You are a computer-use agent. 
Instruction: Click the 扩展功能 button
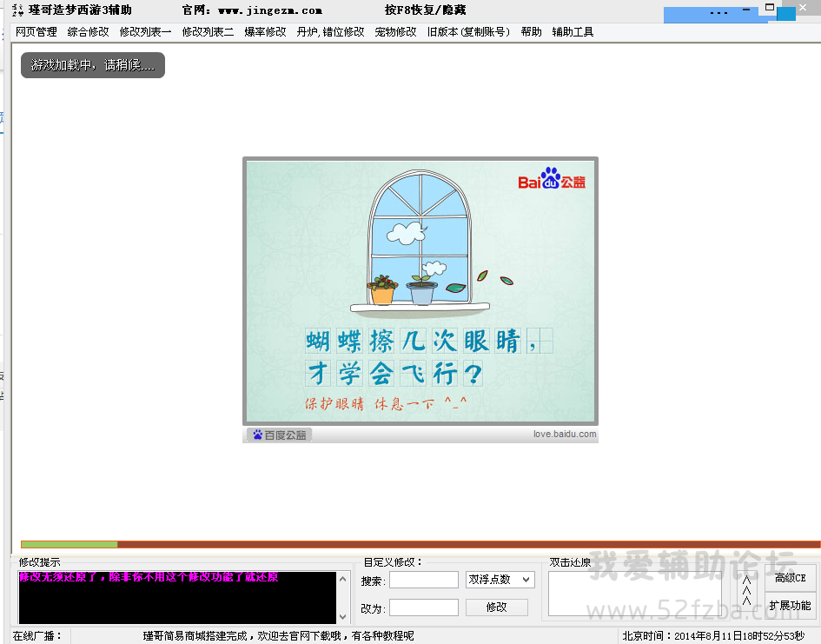[x=791, y=606]
